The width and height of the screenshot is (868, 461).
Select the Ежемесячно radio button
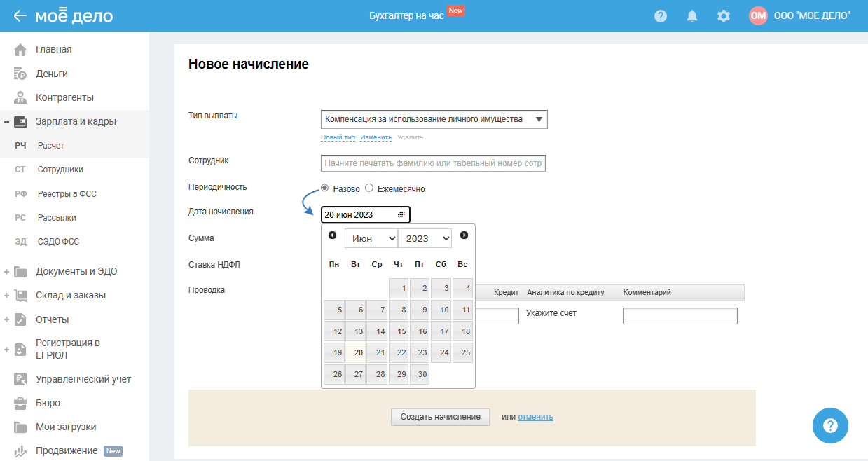(369, 188)
